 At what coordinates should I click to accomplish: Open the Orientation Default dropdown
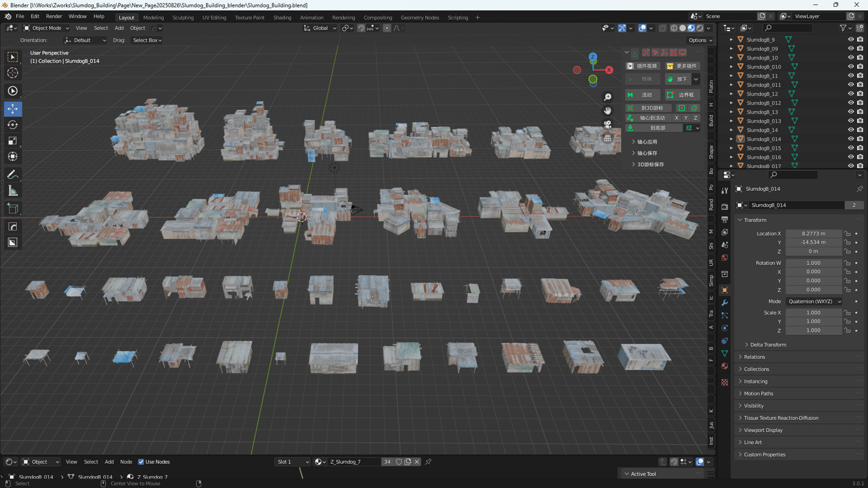86,40
